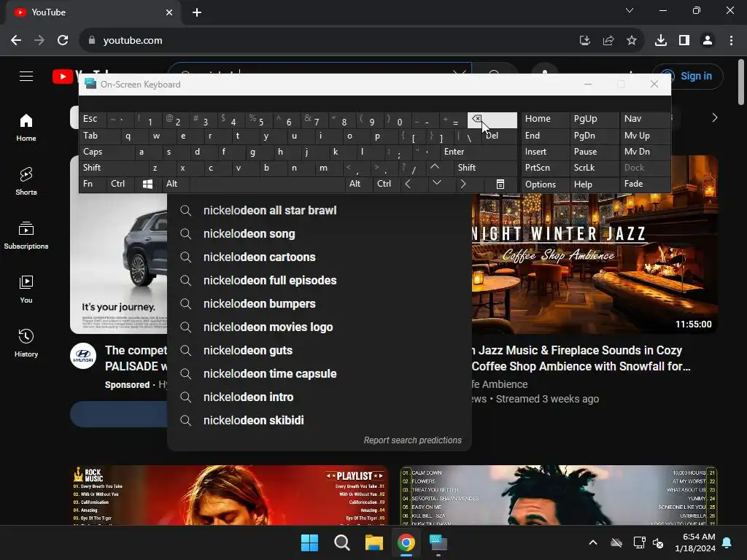Viewport: 747px width, 560px height.
Task: Toggle Fade on On-Screen Keyboard
Action: pyautogui.click(x=644, y=184)
